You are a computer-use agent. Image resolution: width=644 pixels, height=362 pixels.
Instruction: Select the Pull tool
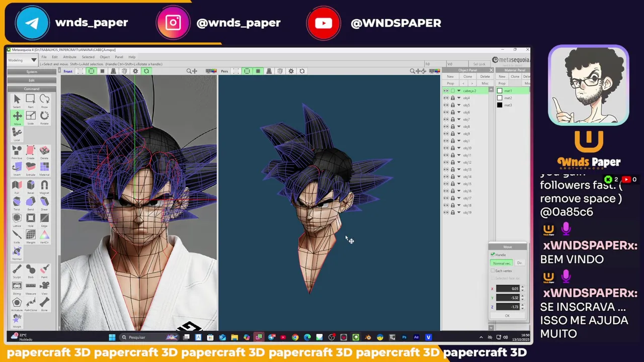coord(17,187)
